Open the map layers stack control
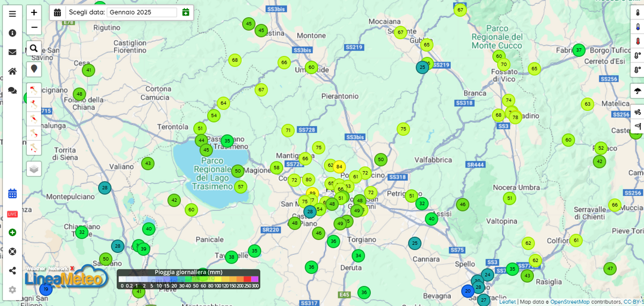Image resolution: width=644 pixels, height=306 pixels. pyautogui.click(x=34, y=169)
